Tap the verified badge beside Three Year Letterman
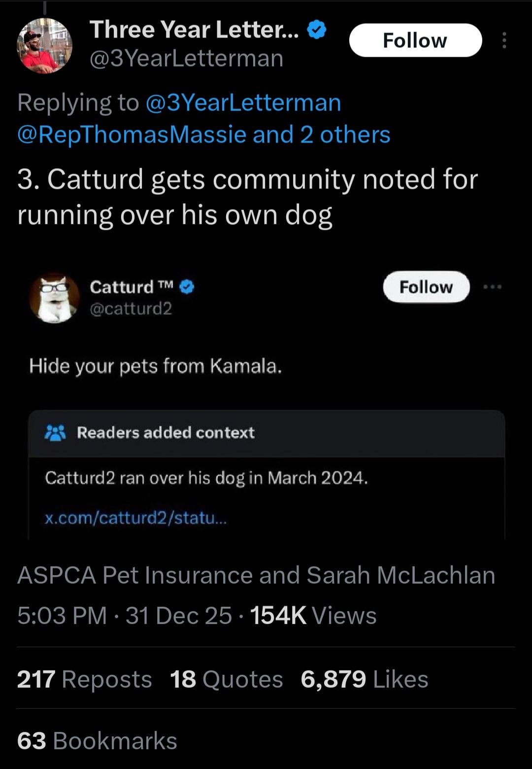The image size is (532, 769). click(x=316, y=30)
